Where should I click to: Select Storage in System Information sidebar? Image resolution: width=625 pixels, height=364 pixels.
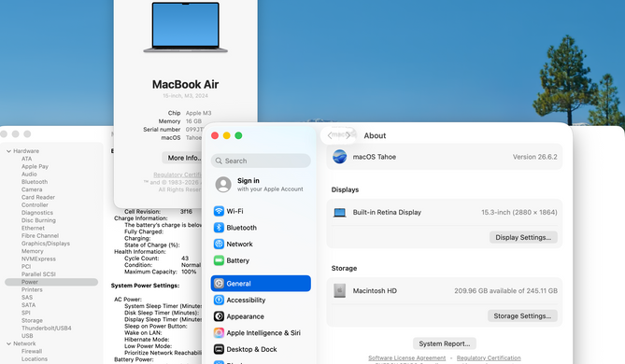(x=32, y=320)
